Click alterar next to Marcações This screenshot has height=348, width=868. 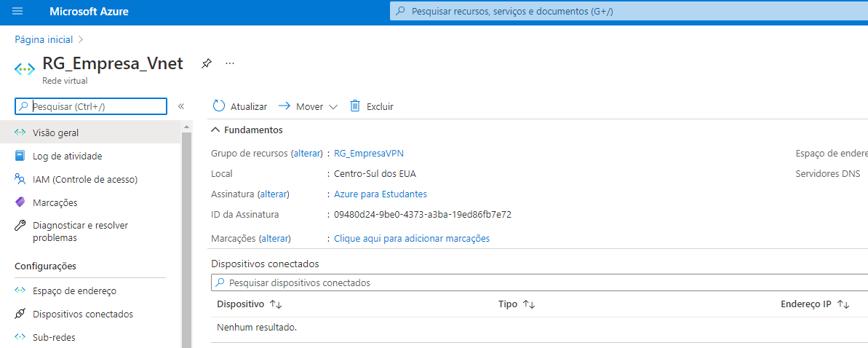tap(274, 239)
